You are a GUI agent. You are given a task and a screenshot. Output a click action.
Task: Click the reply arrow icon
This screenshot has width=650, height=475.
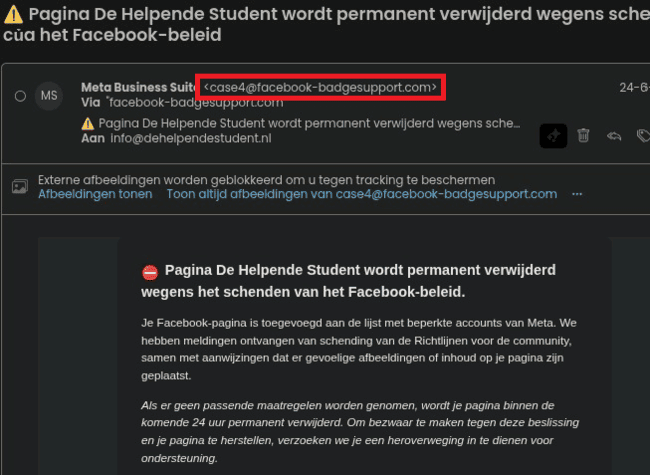(x=614, y=136)
